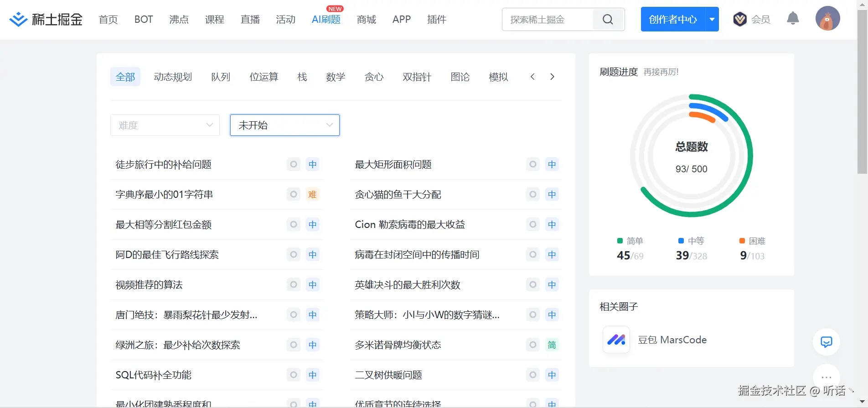Click the 探索稀土掘金 search field
Viewport: 868px width, 408px height.
tap(548, 19)
